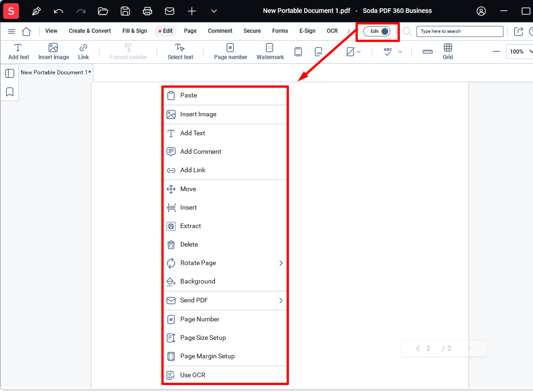Viewport: 533px width, 392px height.
Task: Click the page header footer icon
Action: click(298, 52)
